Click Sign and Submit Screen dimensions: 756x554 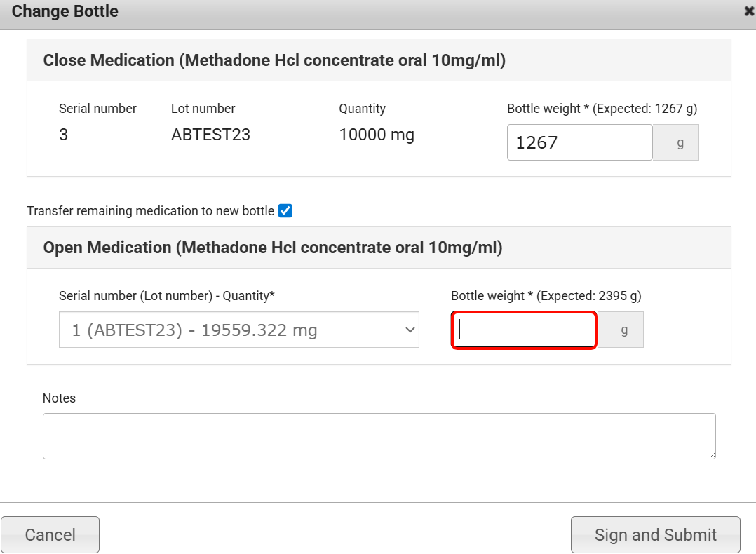(655, 535)
